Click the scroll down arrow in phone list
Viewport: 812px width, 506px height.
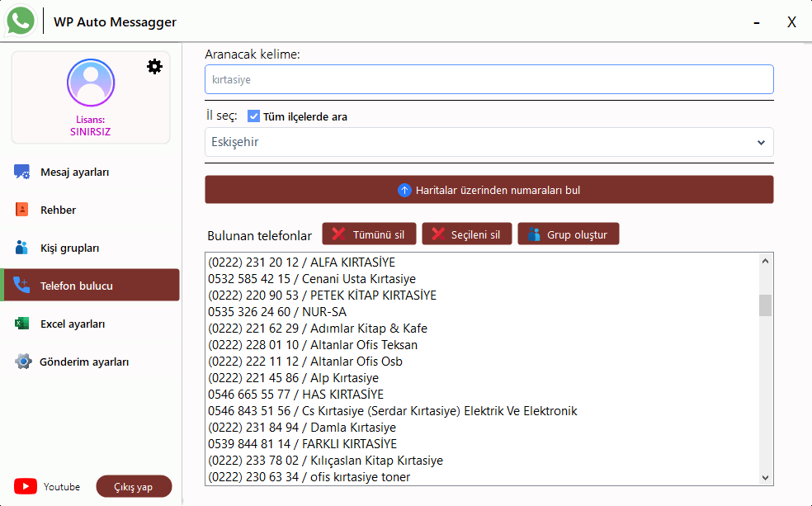click(766, 477)
